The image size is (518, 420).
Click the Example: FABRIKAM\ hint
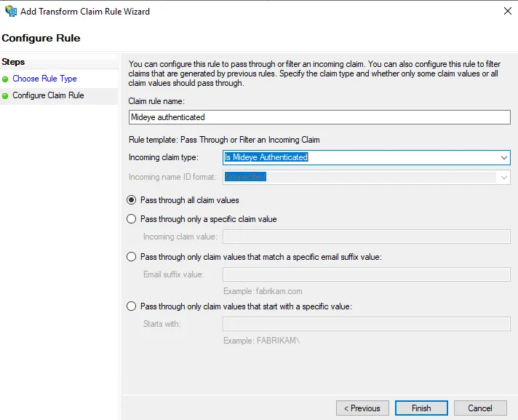click(x=262, y=341)
